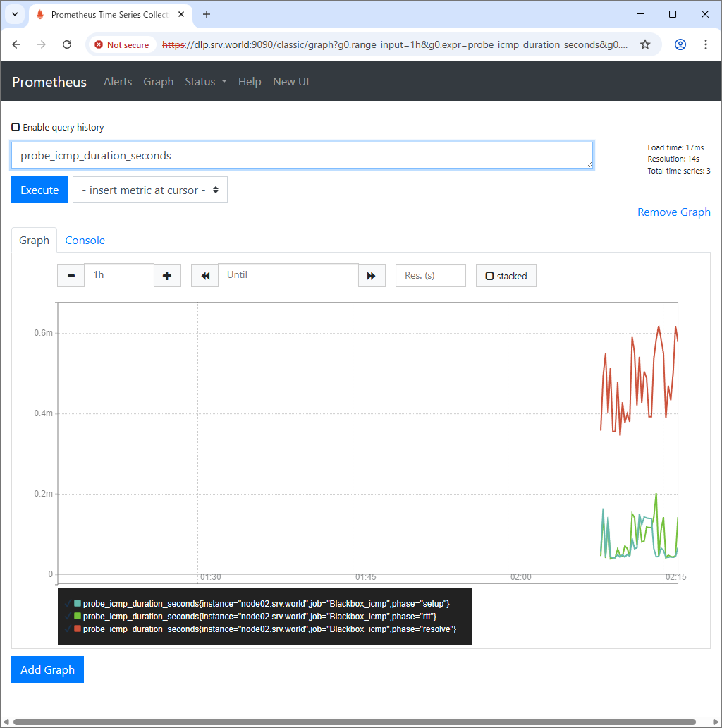Click the Execute button
Viewport: 722px width, 728px height.
[x=39, y=190]
